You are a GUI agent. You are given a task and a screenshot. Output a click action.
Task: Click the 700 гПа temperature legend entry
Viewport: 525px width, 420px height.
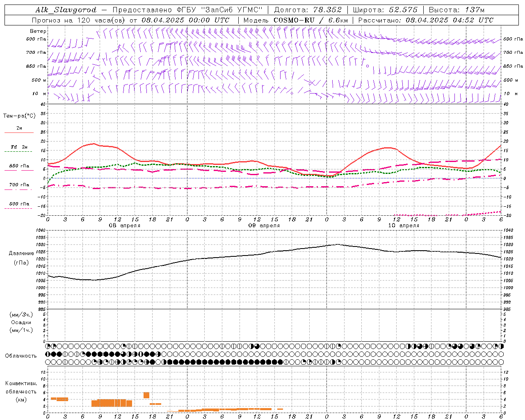click(x=19, y=185)
